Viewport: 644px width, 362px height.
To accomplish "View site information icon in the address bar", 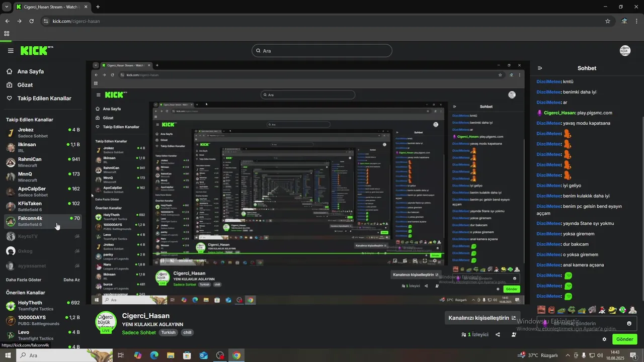I will 46,21.
